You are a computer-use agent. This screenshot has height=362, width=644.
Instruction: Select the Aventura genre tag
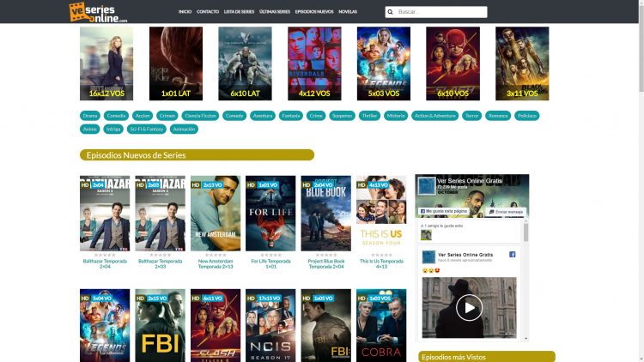(263, 116)
